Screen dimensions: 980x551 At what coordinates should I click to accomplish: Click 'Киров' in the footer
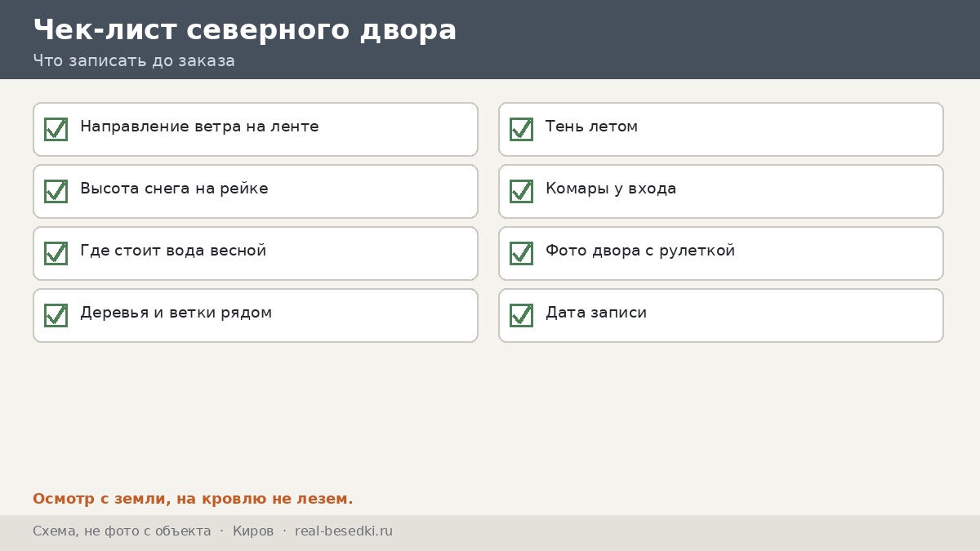click(x=253, y=531)
